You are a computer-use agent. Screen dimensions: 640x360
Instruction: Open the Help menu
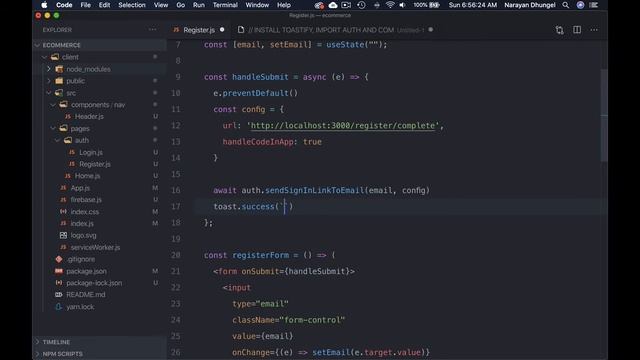point(284,5)
